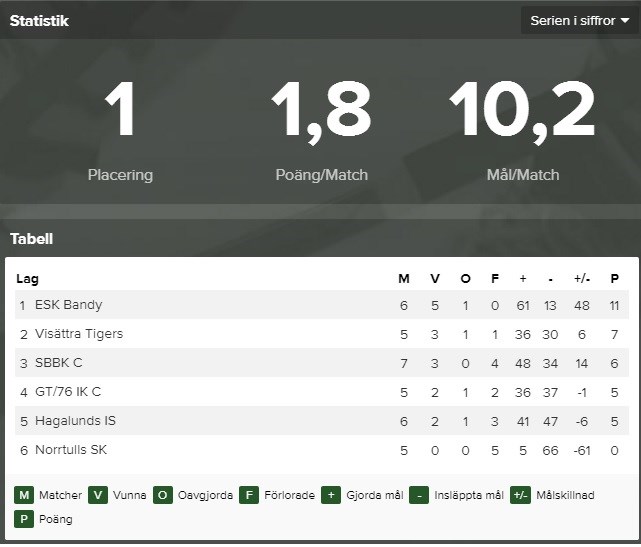The height and width of the screenshot is (547, 641).
Task: Click the green F Förlorade legend icon
Action: tap(249, 495)
